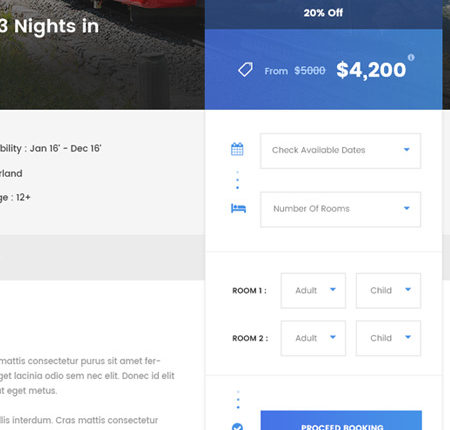The image size is (450, 430).
Task: Click the vertical dots below calendar icon
Action: [x=237, y=180]
